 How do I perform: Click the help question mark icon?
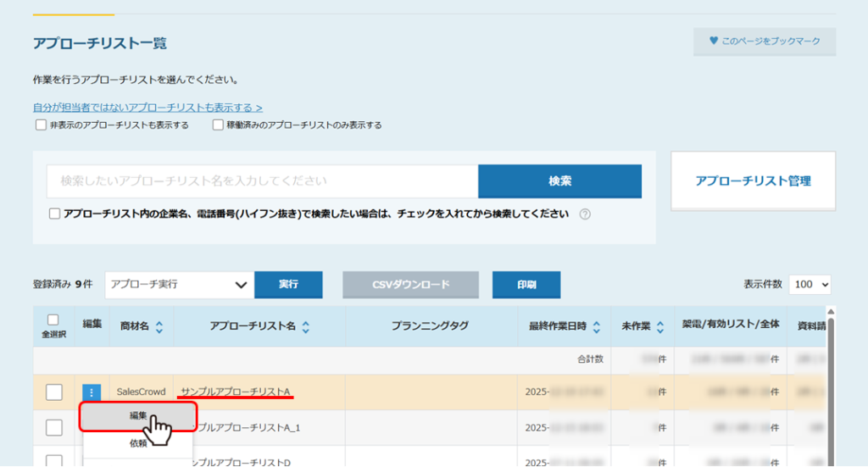(585, 214)
